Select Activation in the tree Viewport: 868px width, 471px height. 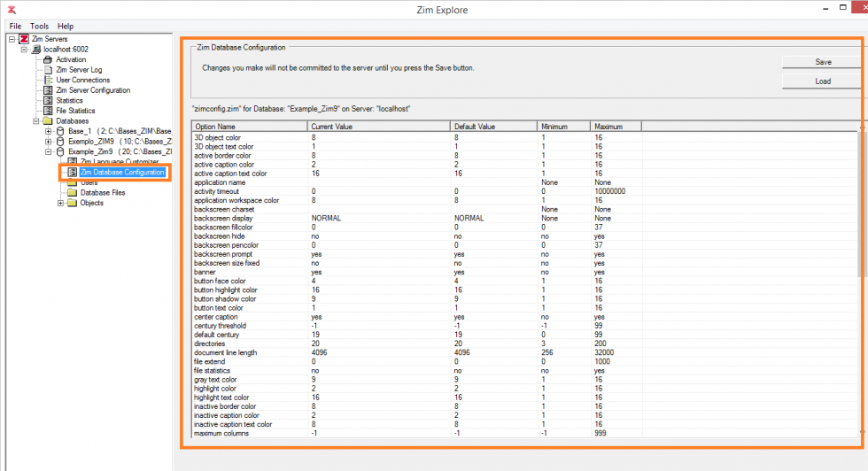[x=71, y=59]
